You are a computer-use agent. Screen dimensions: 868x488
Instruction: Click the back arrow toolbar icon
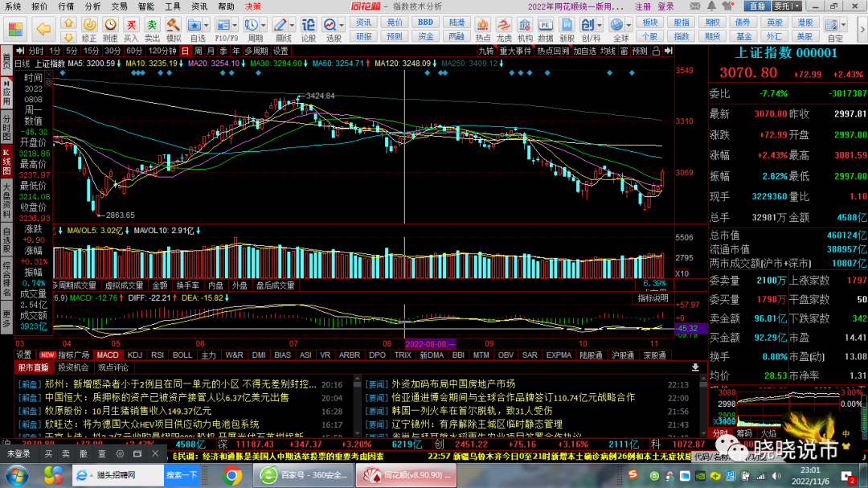click(43, 28)
